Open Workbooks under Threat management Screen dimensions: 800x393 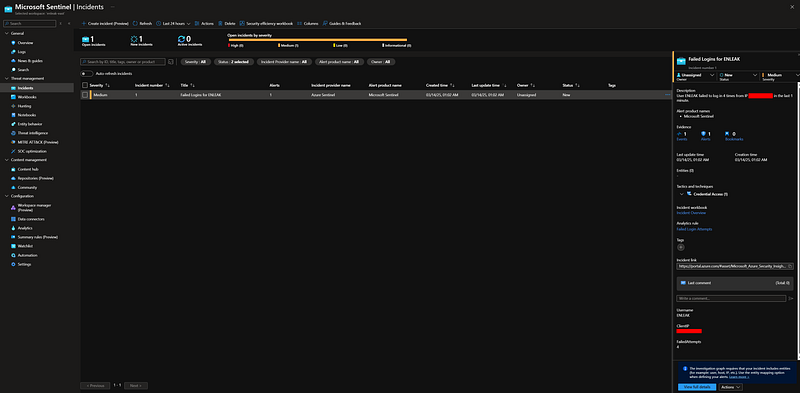(27, 97)
